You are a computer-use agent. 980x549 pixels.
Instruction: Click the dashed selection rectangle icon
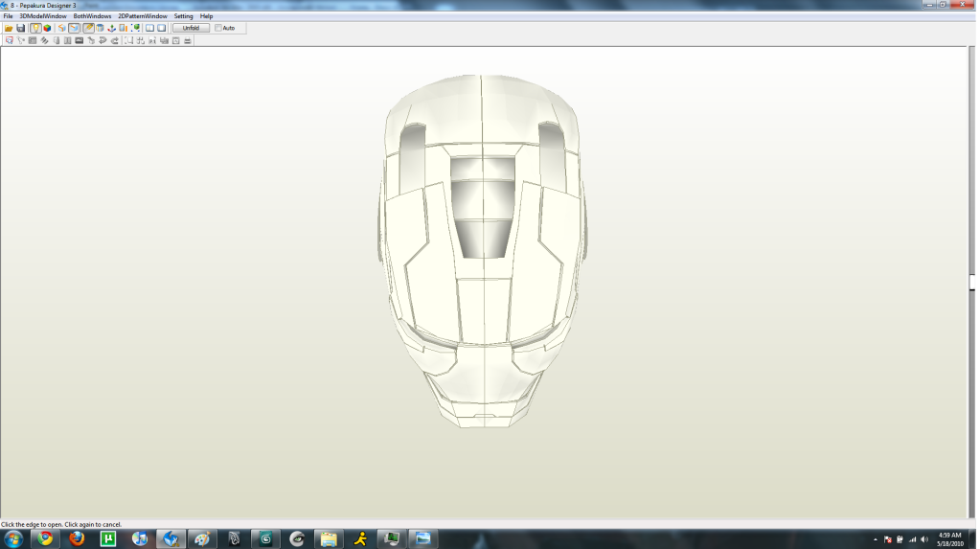128,40
